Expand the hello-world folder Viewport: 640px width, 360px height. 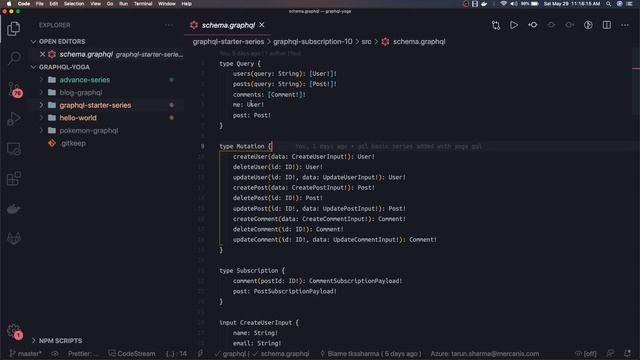click(41, 118)
